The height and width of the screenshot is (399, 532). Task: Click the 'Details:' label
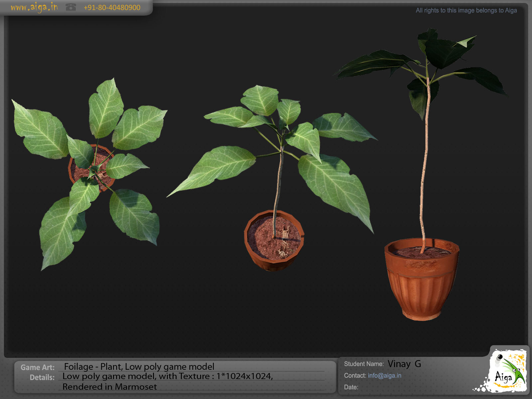(42, 377)
